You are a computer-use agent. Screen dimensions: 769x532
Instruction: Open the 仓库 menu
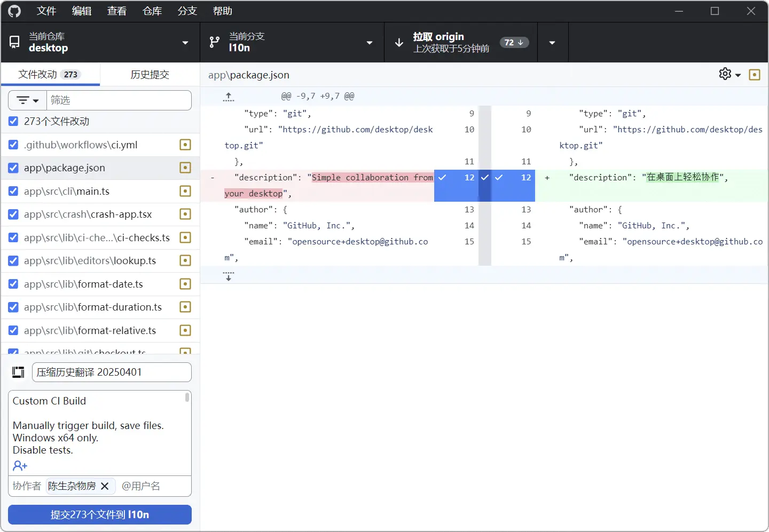152,11
